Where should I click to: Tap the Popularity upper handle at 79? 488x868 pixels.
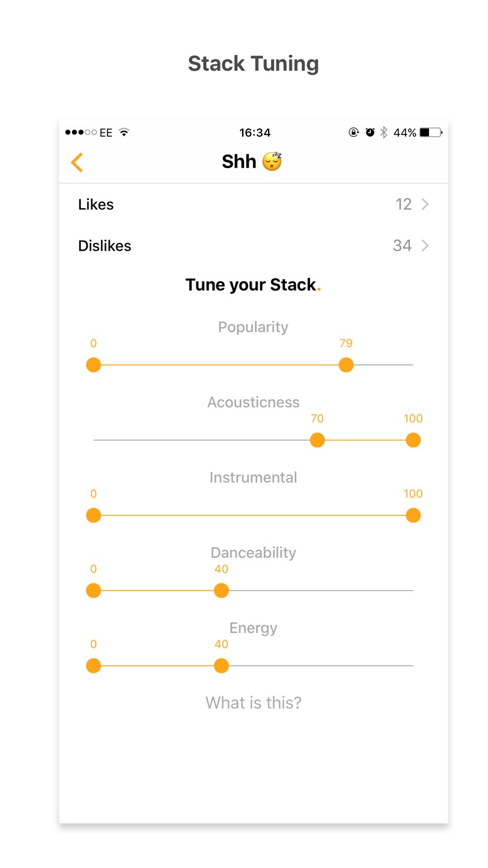tap(346, 365)
